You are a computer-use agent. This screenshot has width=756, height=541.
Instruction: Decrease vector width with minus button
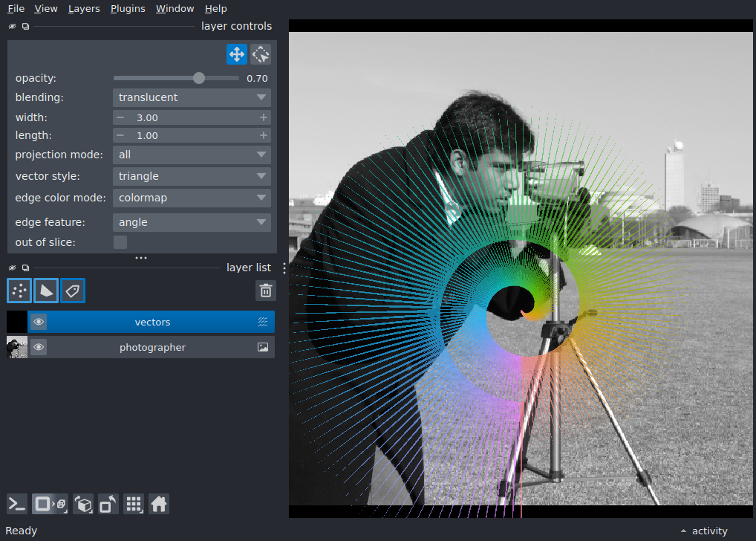click(120, 117)
